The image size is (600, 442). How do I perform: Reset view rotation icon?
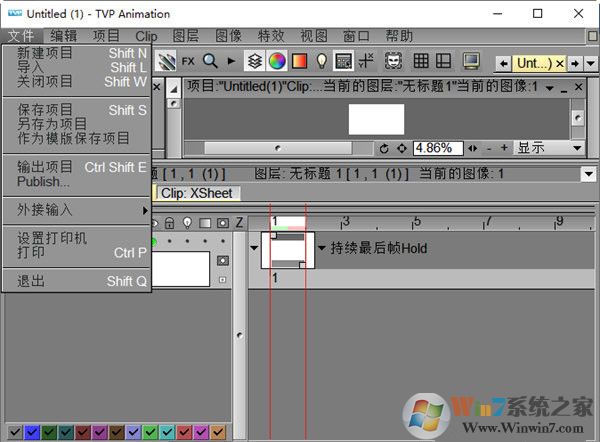(x=384, y=148)
